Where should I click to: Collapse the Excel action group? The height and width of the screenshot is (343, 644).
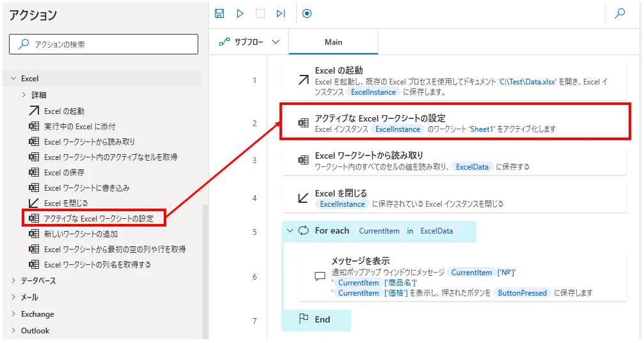13,79
